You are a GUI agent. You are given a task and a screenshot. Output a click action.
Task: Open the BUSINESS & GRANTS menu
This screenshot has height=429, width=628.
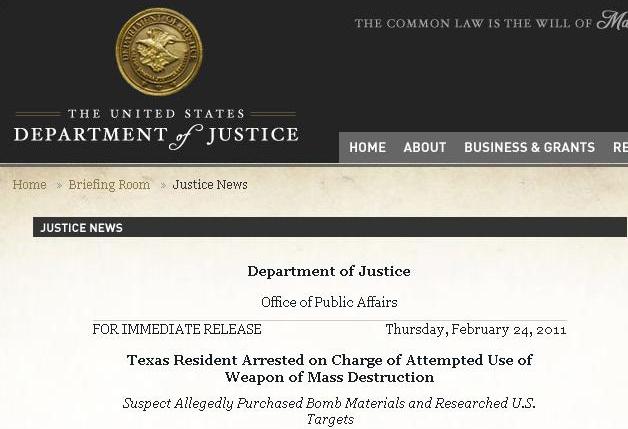pos(529,147)
